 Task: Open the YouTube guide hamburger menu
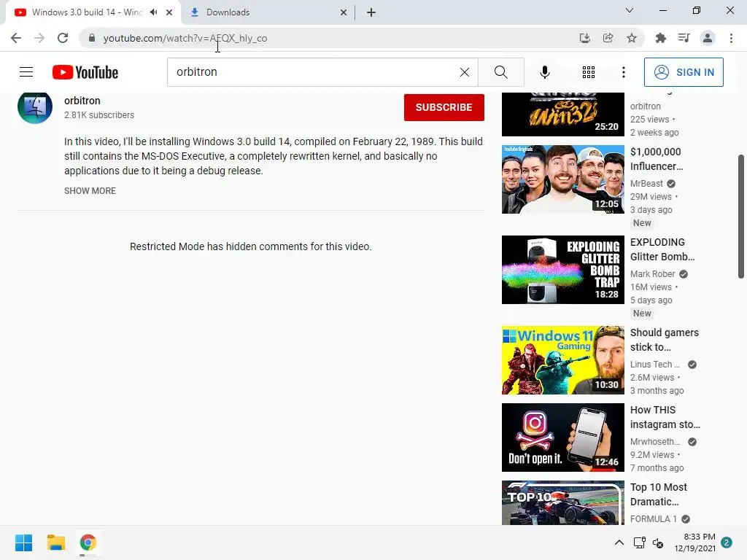26,72
